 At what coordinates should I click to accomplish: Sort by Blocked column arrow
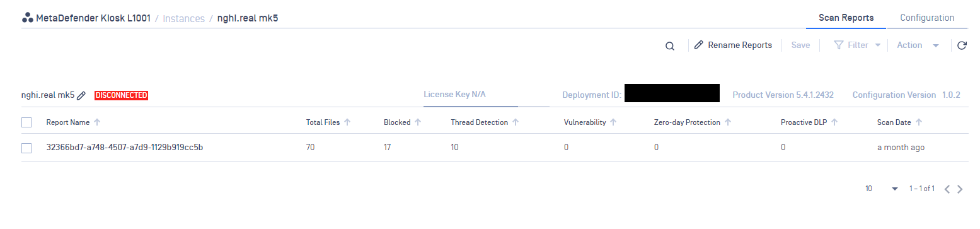click(418, 122)
